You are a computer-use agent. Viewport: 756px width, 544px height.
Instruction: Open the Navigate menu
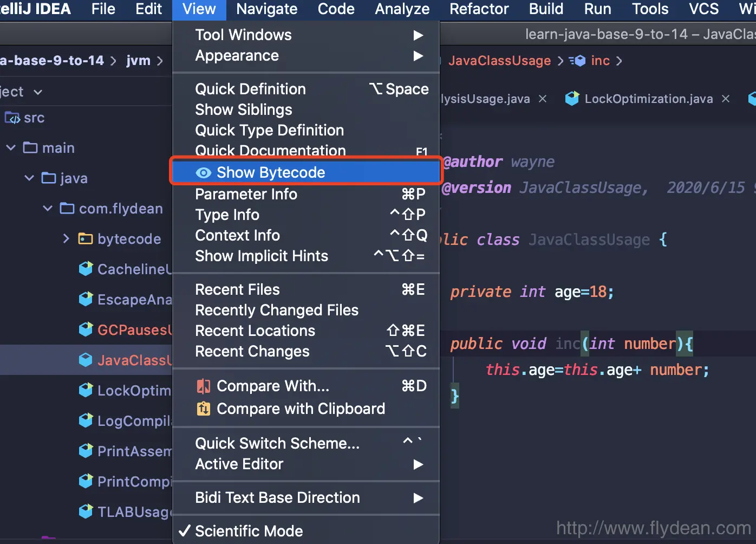pyautogui.click(x=267, y=9)
